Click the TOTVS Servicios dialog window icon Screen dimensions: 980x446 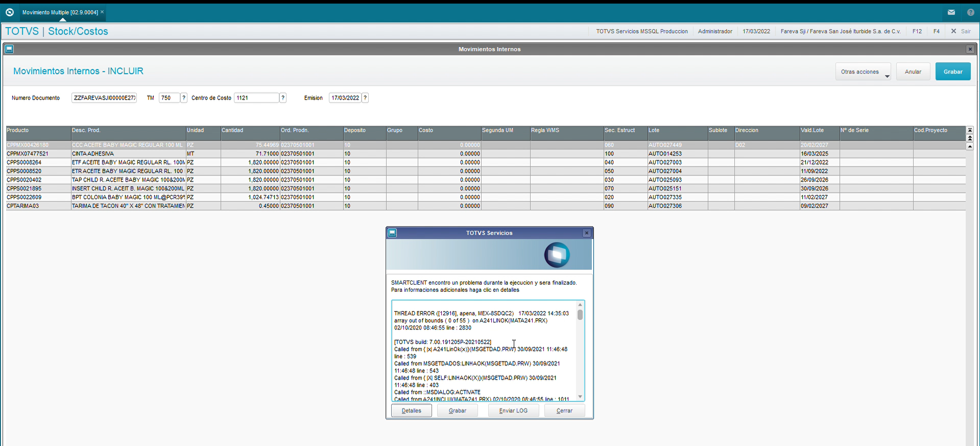click(x=392, y=233)
